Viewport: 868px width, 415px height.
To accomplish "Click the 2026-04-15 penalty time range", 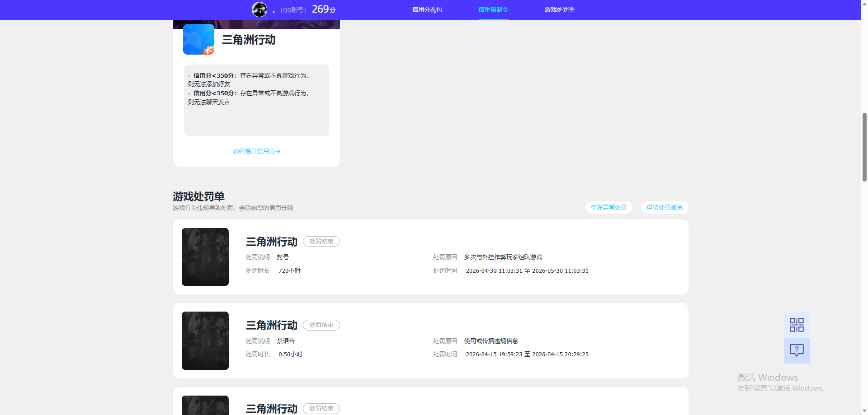I will [527, 354].
